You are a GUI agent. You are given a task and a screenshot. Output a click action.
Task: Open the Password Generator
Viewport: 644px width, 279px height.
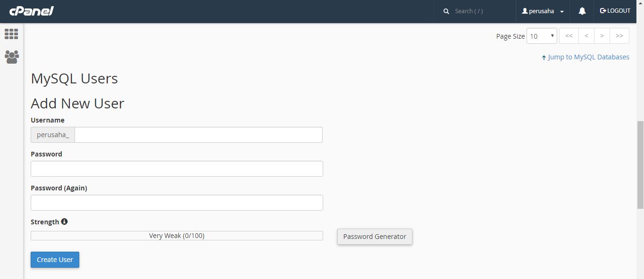[375, 237]
